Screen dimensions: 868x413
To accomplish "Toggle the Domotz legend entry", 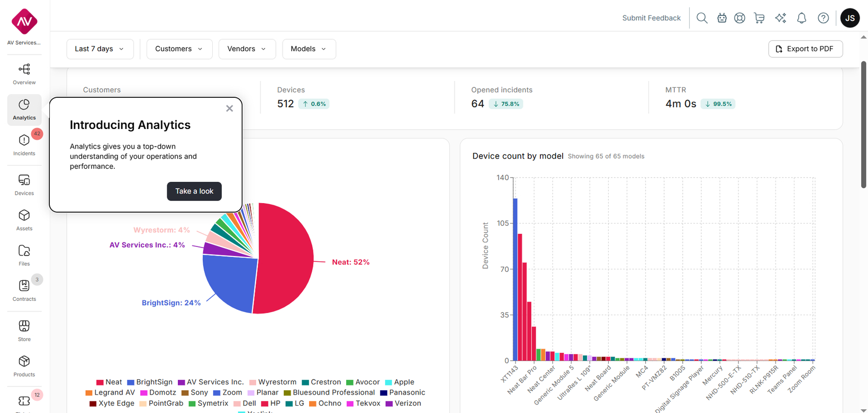I will [158, 393].
